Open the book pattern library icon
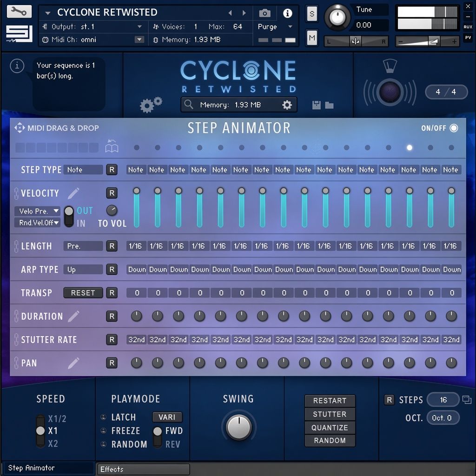This screenshot has width=476, height=476. (x=112, y=146)
